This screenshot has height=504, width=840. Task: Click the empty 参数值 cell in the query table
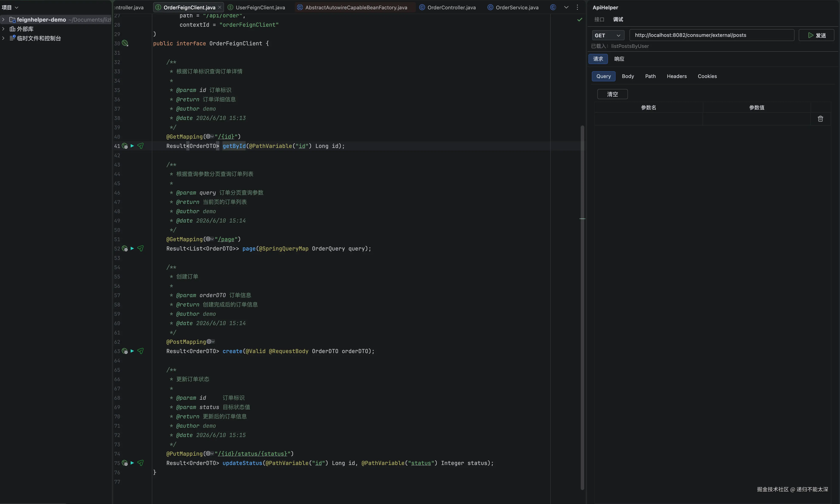757,119
